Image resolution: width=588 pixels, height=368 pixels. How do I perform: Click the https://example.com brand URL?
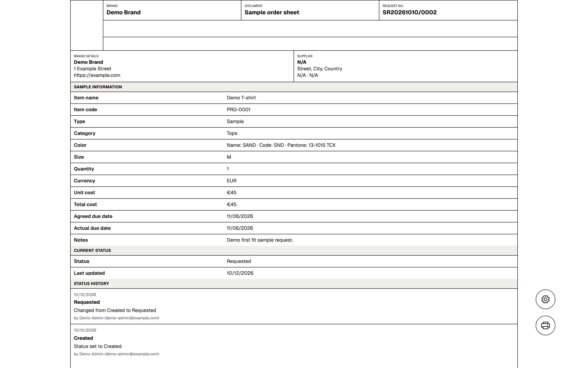coord(97,75)
